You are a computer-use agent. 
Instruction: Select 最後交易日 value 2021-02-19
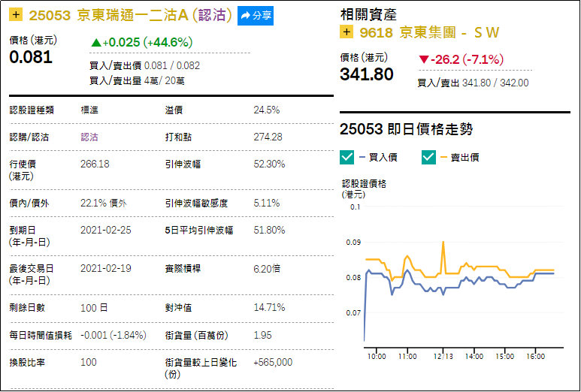106,268
